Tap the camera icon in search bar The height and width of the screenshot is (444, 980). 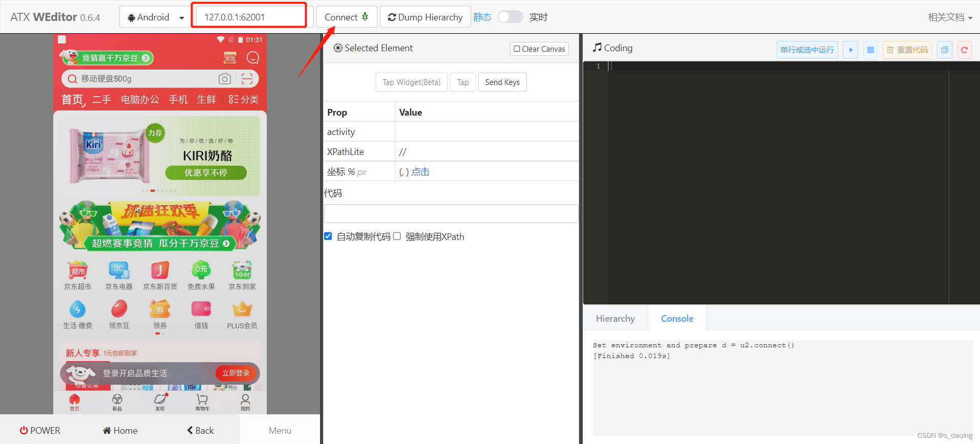[x=224, y=79]
